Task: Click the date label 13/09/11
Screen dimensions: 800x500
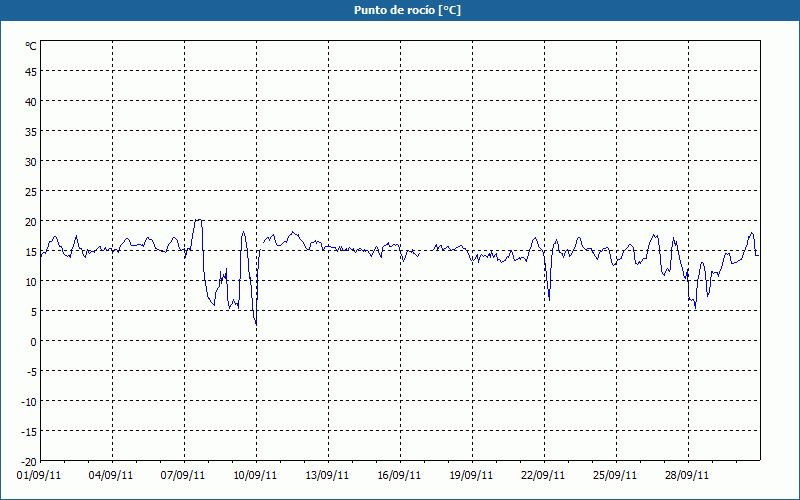Action: (x=327, y=475)
